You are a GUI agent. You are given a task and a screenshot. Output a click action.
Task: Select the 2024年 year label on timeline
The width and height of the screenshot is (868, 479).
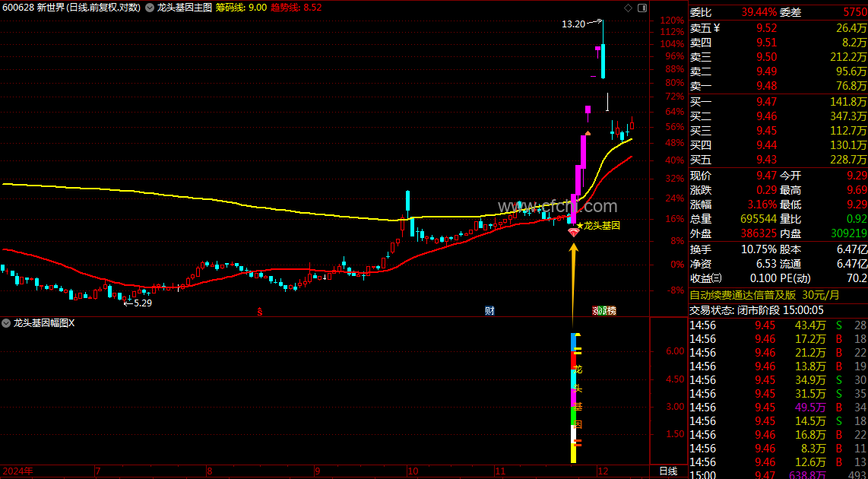(17, 472)
